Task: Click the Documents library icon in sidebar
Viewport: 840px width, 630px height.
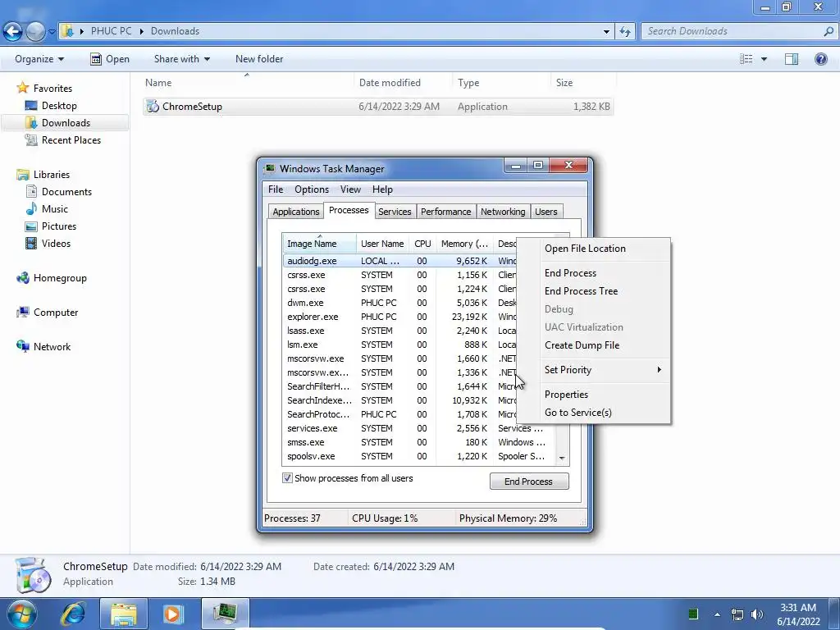Action: (x=31, y=192)
